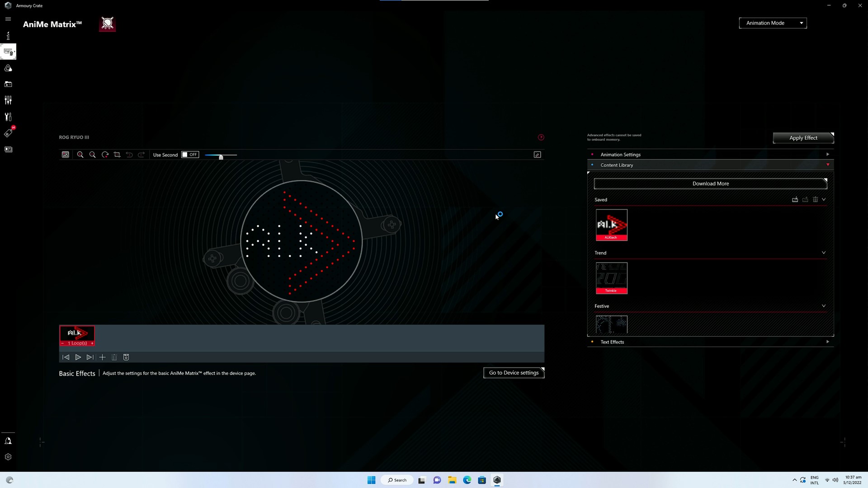
Task: Collapse the Saved category chevron
Action: pos(824,199)
